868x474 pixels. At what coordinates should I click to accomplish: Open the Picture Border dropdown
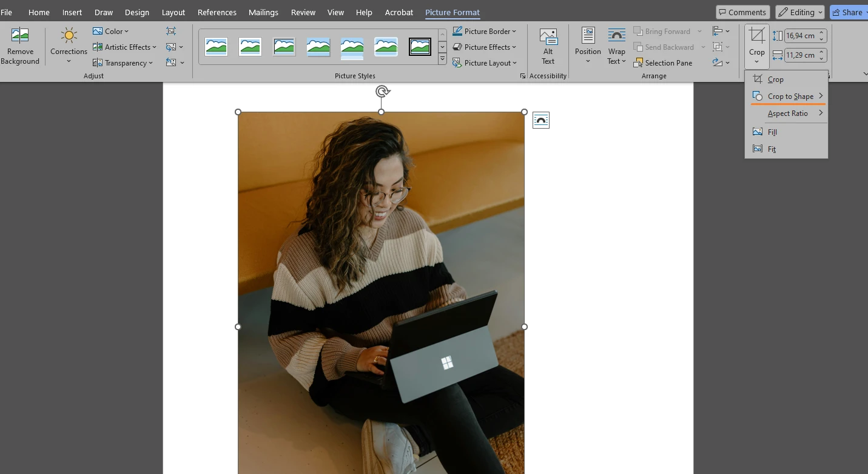pyautogui.click(x=484, y=31)
